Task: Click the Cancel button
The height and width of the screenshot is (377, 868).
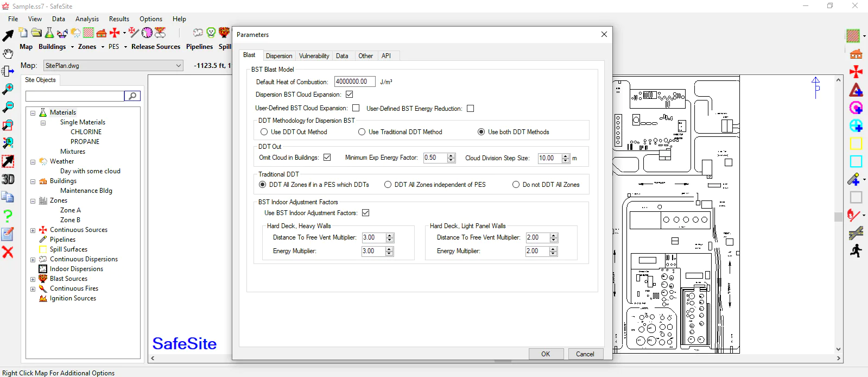Action: click(585, 354)
